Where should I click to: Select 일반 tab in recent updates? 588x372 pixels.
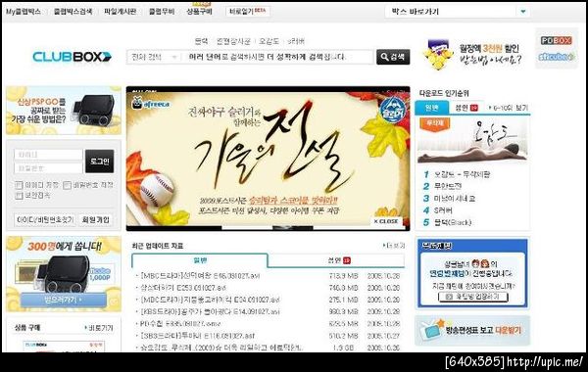coord(200,260)
